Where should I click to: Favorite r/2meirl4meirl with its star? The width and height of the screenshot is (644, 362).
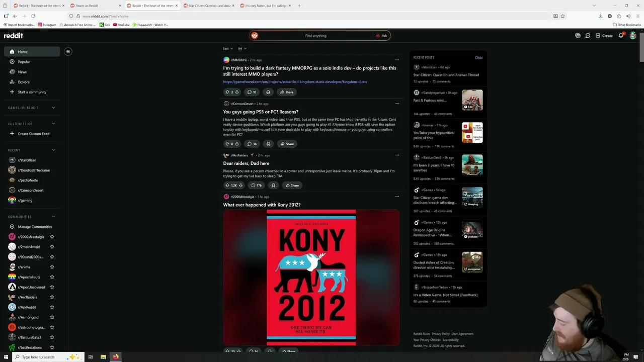coord(52,247)
